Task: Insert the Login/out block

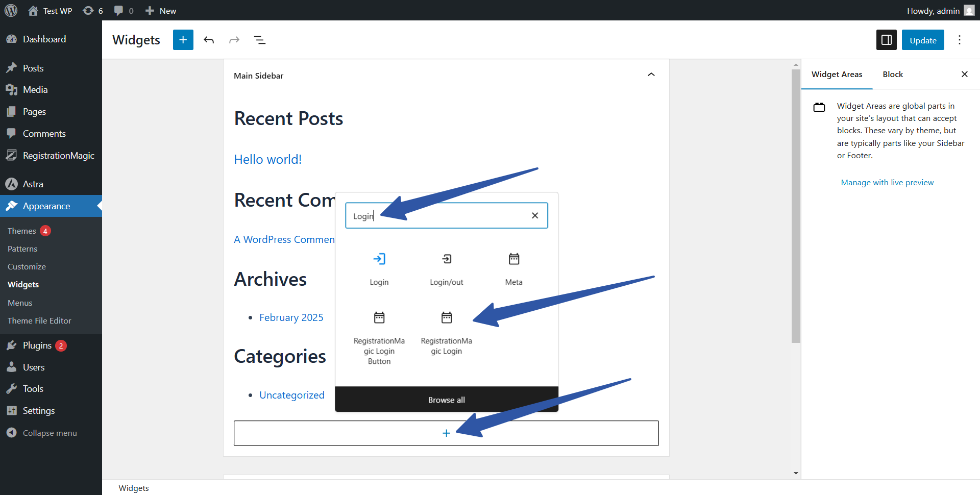Action: [x=446, y=259]
